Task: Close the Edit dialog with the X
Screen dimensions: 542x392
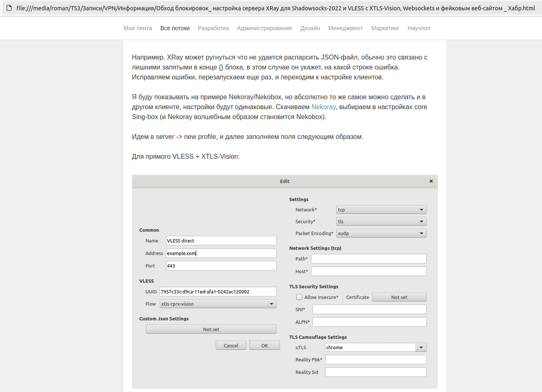Action: pos(431,181)
